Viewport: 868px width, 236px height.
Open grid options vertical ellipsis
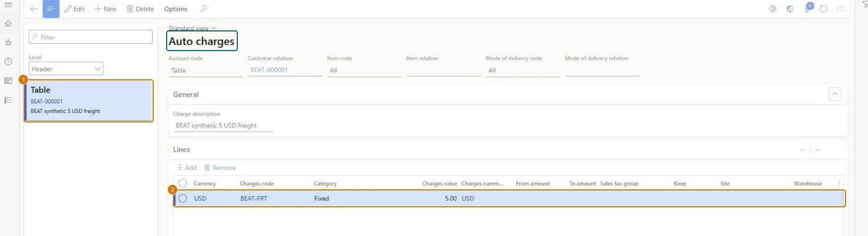pyautogui.click(x=839, y=184)
